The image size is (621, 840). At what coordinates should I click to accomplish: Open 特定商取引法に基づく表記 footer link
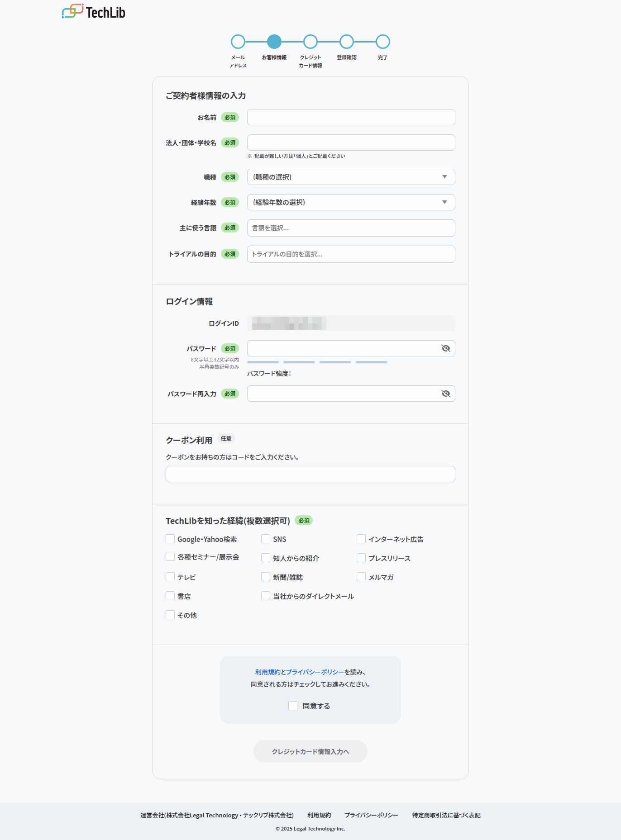coord(446,815)
